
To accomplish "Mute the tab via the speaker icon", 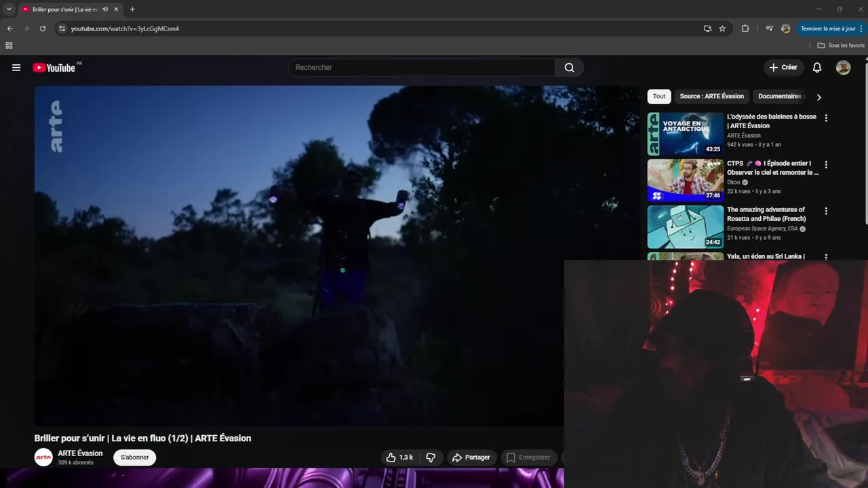I will point(105,9).
